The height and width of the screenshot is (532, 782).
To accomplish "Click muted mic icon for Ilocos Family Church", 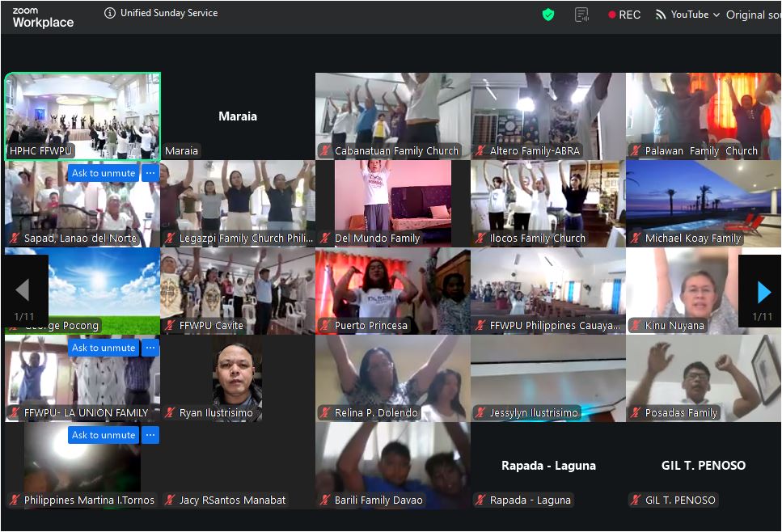I will [480, 239].
